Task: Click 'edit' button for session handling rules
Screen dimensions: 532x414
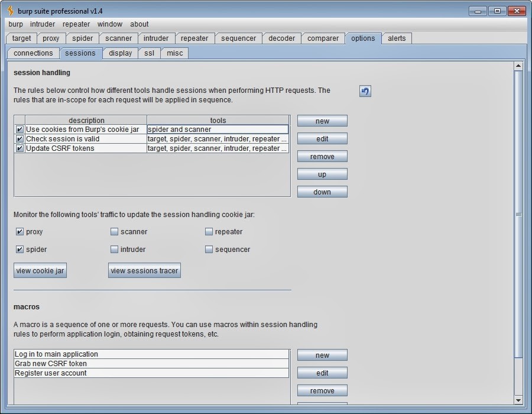Action: [x=322, y=138]
